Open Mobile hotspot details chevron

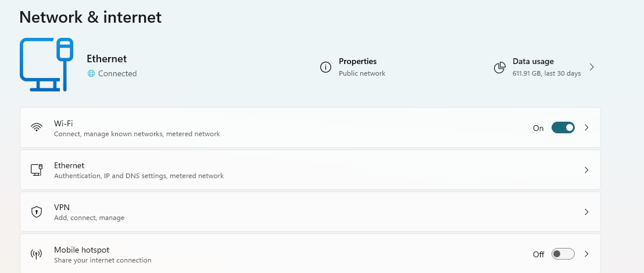(586, 254)
